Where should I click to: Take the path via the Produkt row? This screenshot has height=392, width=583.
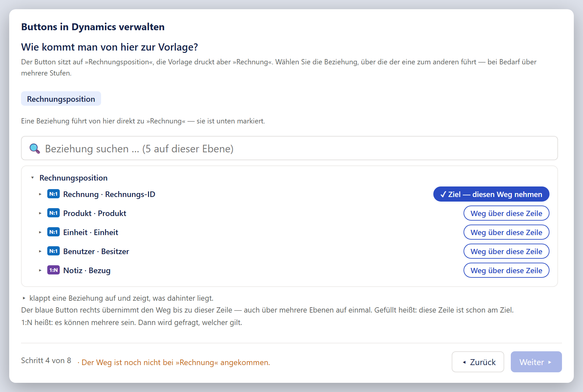point(506,213)
